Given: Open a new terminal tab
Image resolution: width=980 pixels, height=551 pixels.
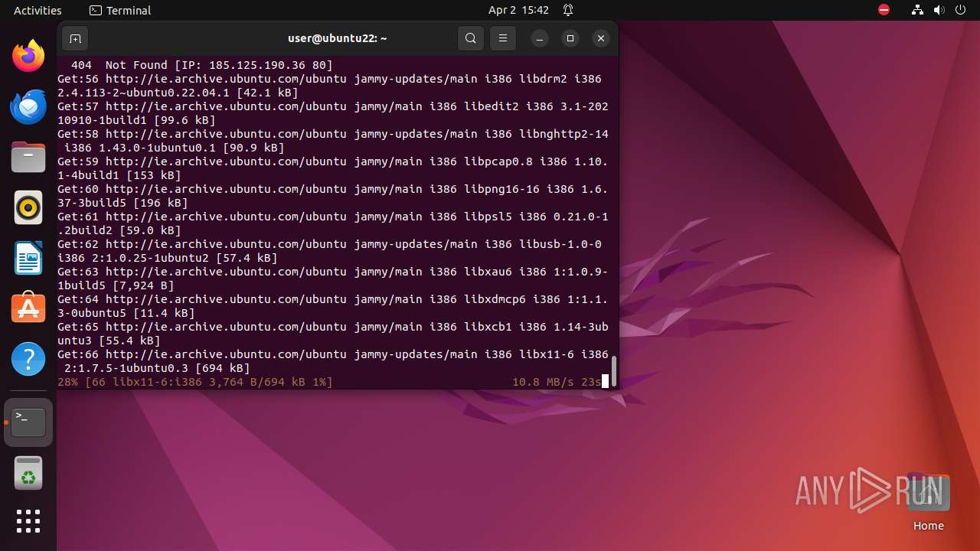Looking at the screenshot, I should [75, 38].
